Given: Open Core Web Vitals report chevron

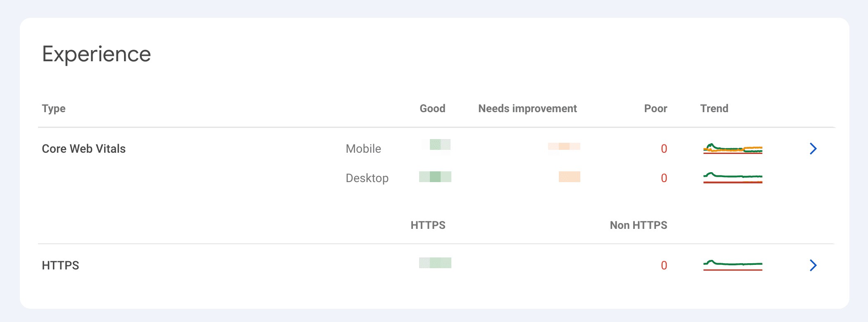Looking at the screenshot, I should click(813, 149).
